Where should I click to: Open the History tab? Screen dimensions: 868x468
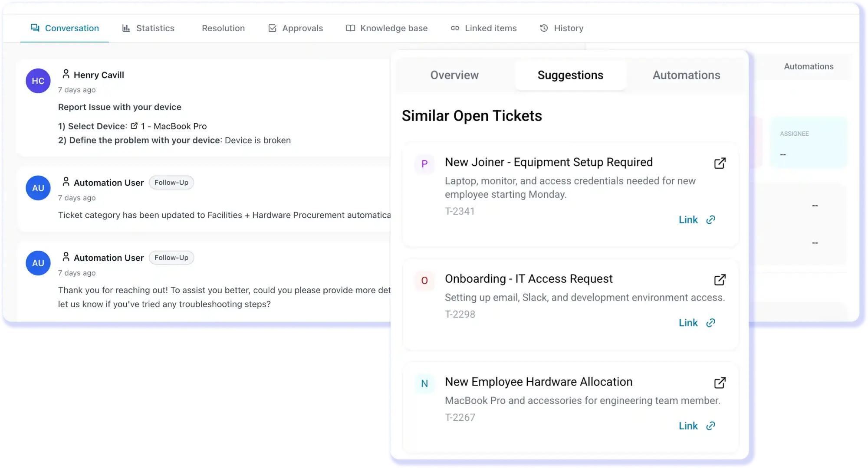click(562, 28)
